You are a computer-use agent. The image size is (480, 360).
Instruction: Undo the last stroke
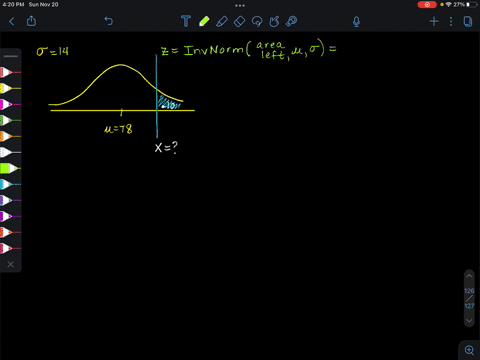pos(109,21)
